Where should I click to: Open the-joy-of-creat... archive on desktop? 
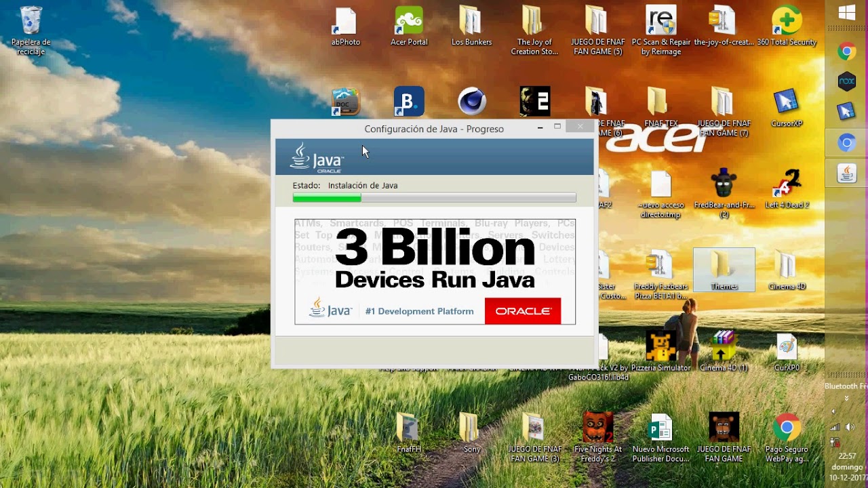(x=724, y=27)
